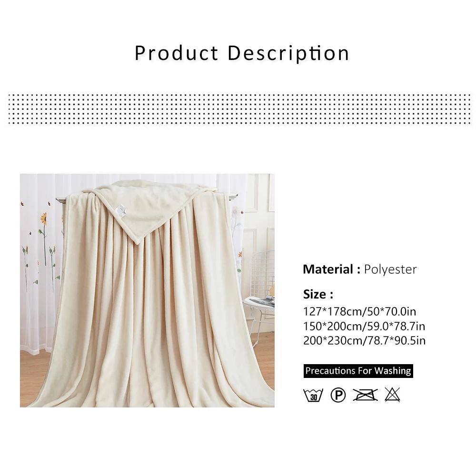
Task: Select the bold Size label
Action: [318, 294]
